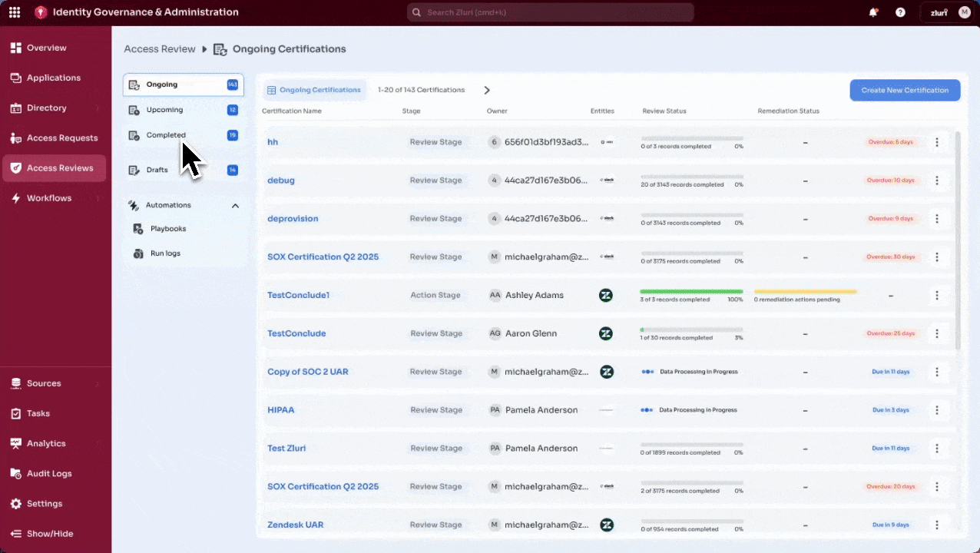The height and width of the screenshot is (553, 980).
Task: Open more options for Zendesk UAR row
Action: point(937,525)
